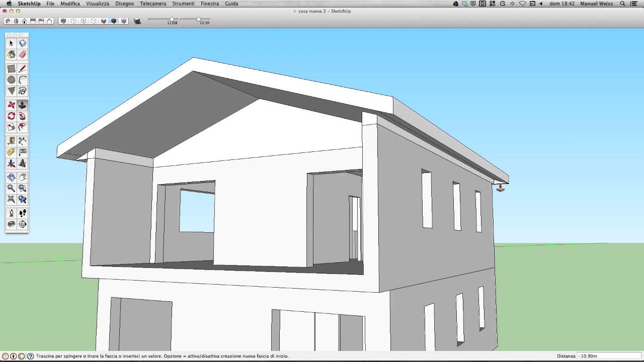The height and width of the screenshot is (362, 644).
Task: Click the shadow time slider at 13:30
Action: (199, 20)
